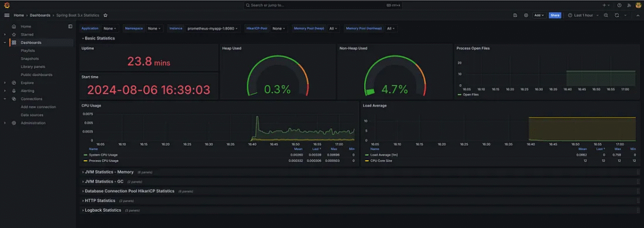Click the Share button
The width and height of the screenshot is (644, 228).
(555, 15)
